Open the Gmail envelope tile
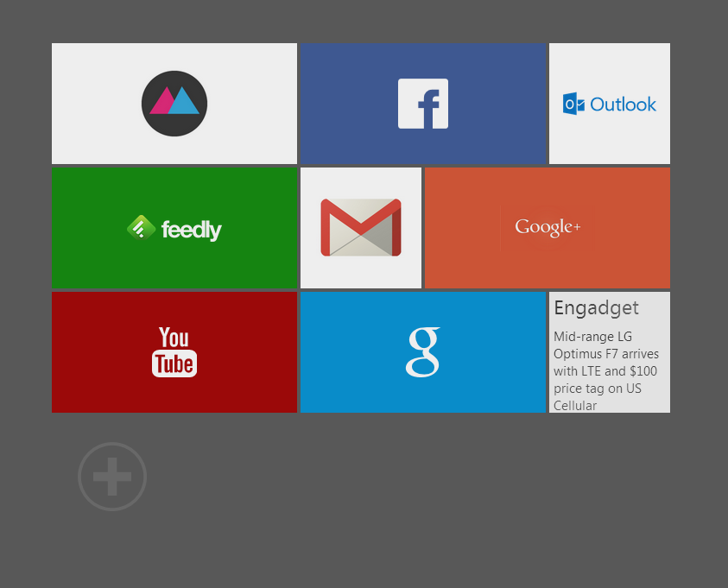This screenshot has height=588, width=728. coord(361,228)
